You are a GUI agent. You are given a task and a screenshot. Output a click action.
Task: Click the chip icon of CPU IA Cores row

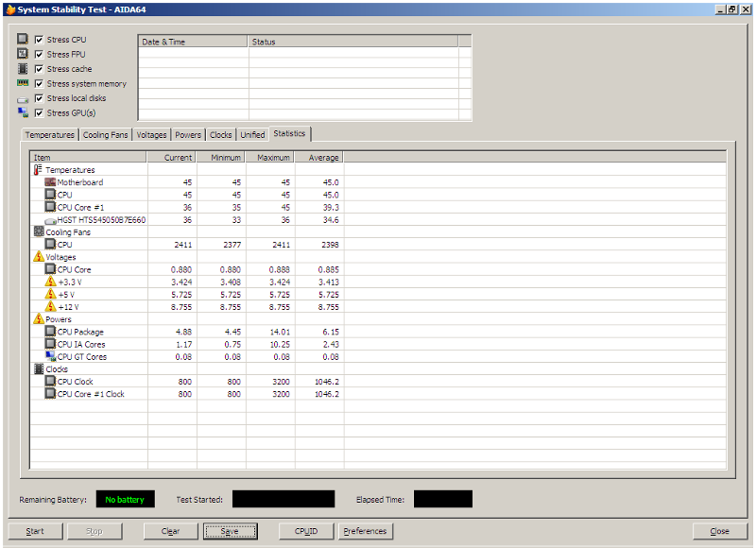click(x=50, y=344)
